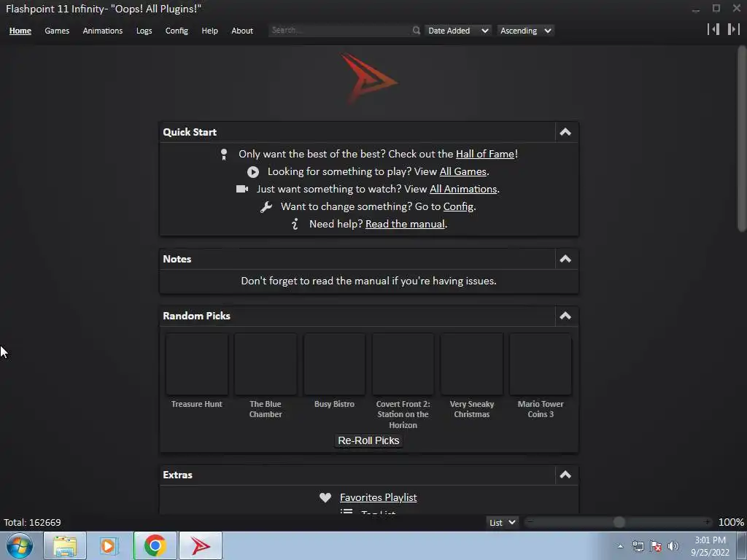
Task: Click the medal icon beside Hall of Fame
Action: [224, 155]
